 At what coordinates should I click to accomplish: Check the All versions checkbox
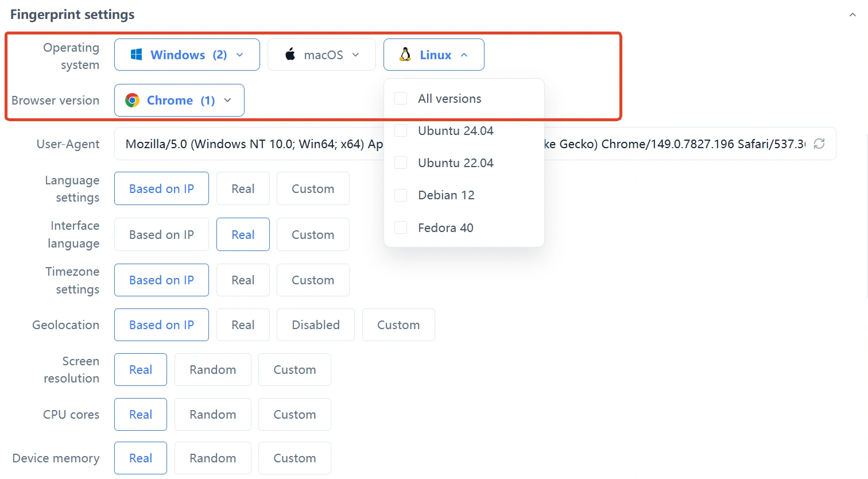[x=401, y=99]
